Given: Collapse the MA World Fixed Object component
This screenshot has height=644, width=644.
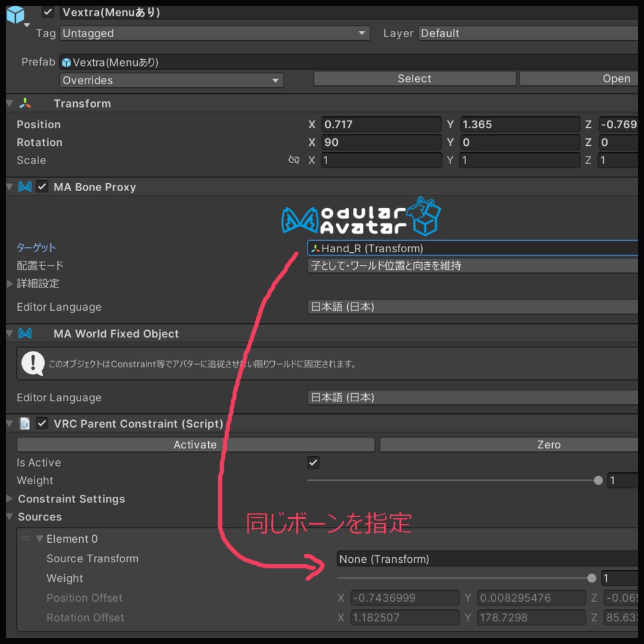Looking at the screenshot, I should click(x=10, y=333).
